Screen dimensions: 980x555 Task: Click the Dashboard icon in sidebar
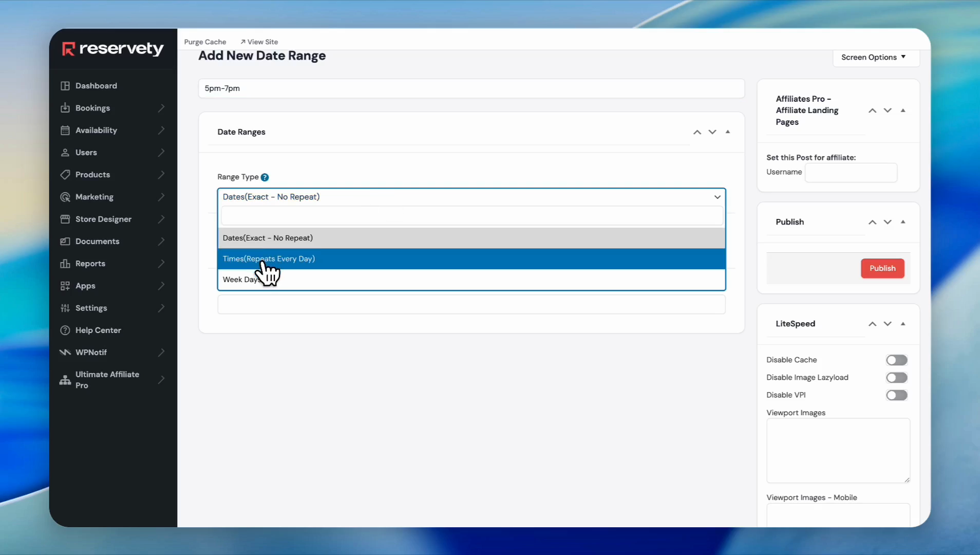65,86
